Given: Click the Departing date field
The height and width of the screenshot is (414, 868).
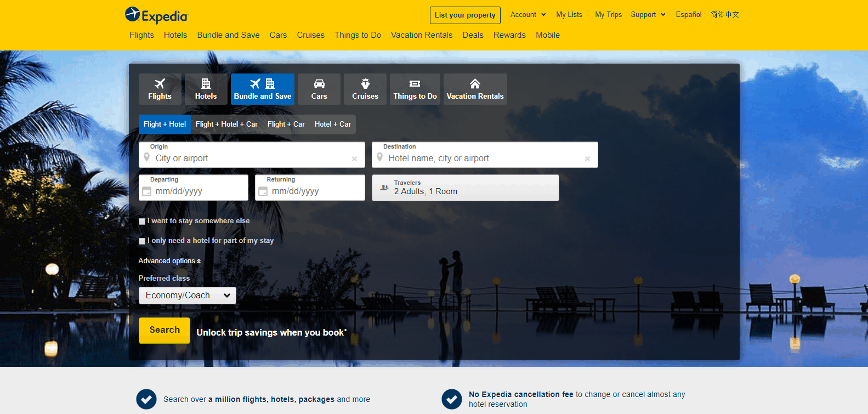Looking at the screenshot, I should pyautogui.click(x=194, y=188).
